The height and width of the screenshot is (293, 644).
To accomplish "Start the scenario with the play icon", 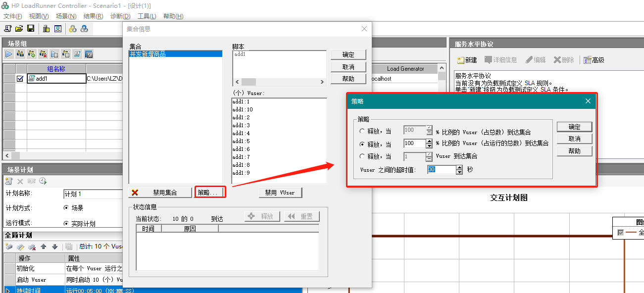I will (9, 53).
